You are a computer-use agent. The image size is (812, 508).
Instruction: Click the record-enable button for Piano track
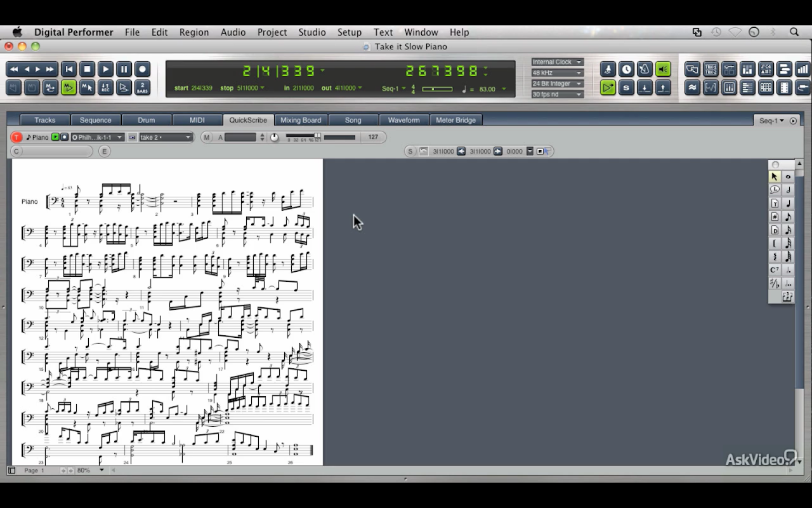(64, 137)
